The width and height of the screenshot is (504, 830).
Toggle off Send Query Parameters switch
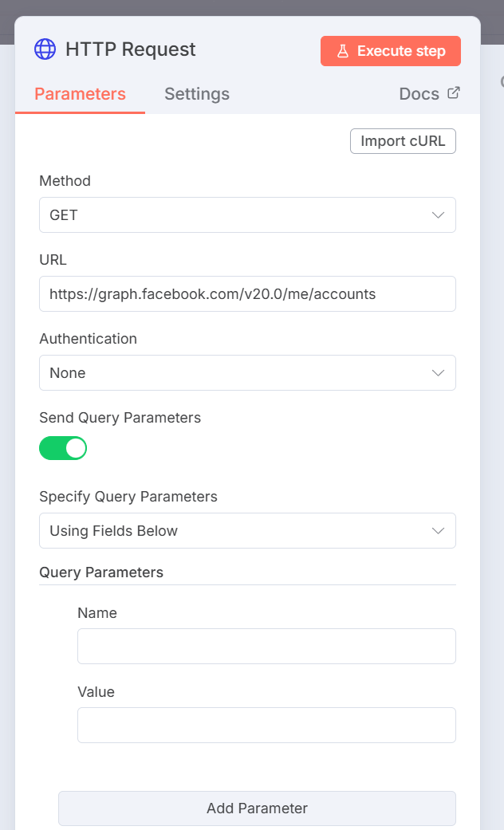click(63, 448)
